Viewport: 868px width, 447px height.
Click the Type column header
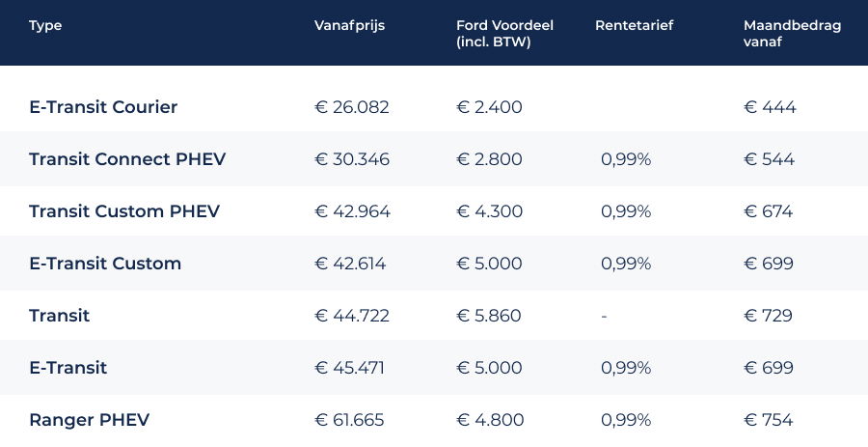coord(45,26)
